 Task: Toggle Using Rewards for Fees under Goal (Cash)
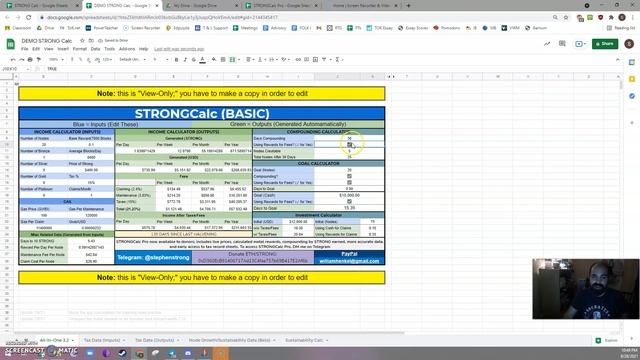click(x=349, y=202)
